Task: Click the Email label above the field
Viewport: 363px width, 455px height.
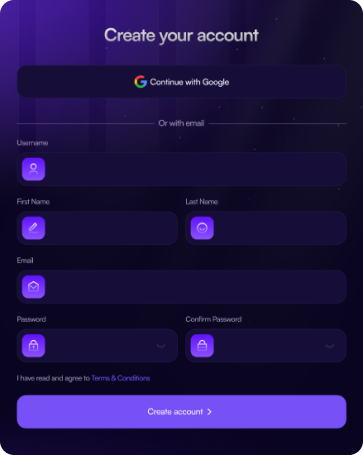Action: point(25,260)
